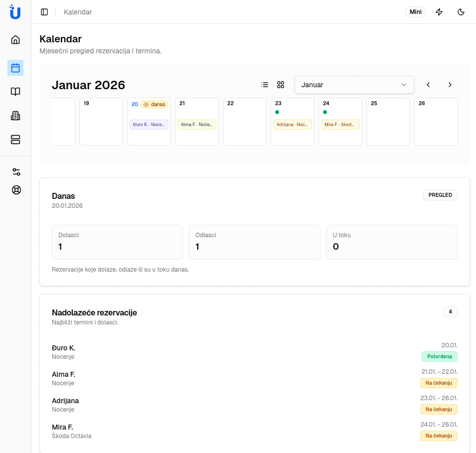Open Đuro K. event on day 20
This screenshot has width=476, height=453.
click(149, 125)
